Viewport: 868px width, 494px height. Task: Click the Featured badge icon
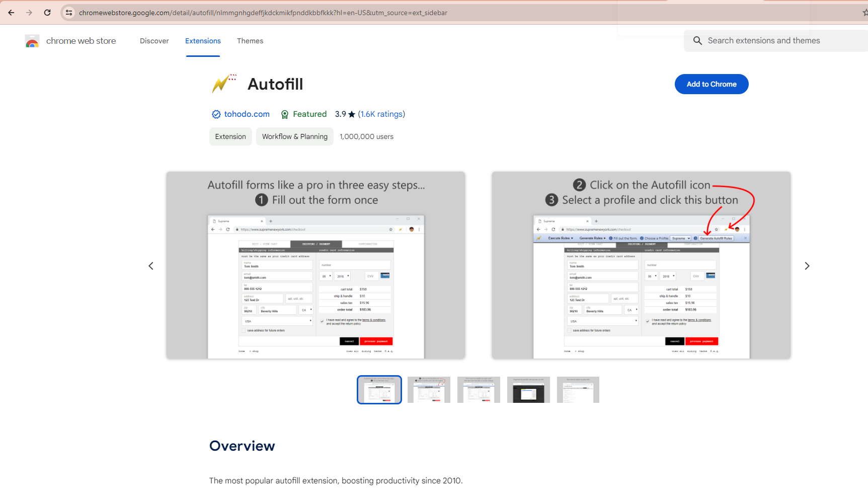coord(285,114)
